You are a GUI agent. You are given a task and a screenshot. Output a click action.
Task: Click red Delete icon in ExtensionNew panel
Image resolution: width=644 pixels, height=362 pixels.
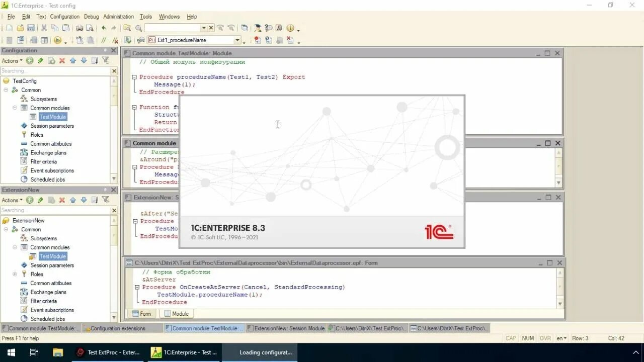click(62, 200)
